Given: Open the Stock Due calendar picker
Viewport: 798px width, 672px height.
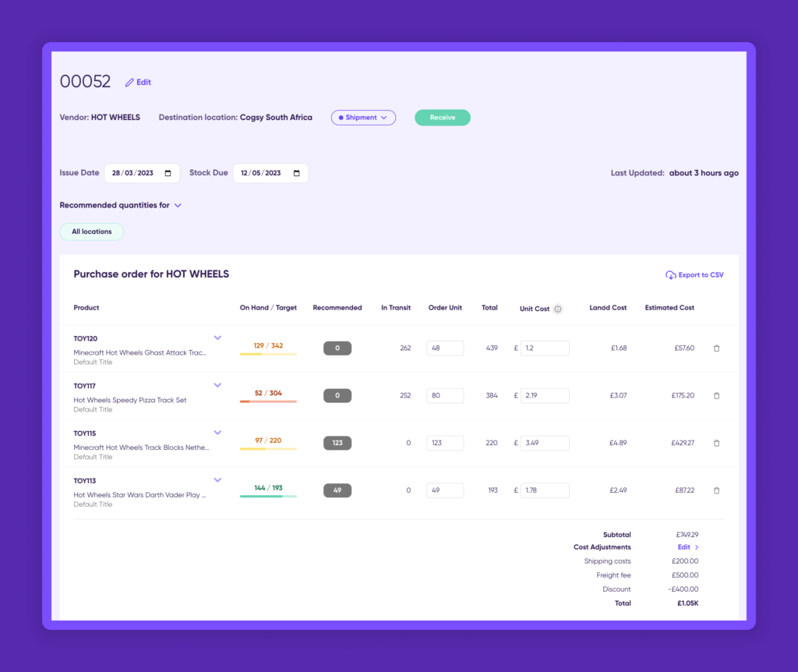Looking at the screenshot, I should tap(295, 173).
